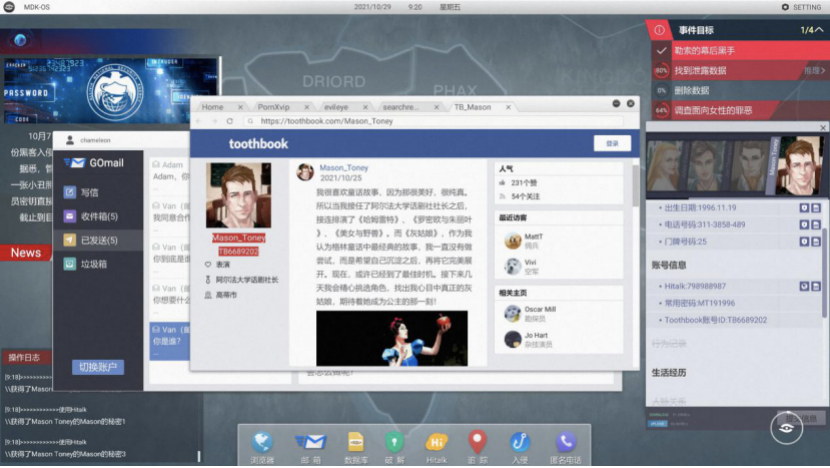830x468 pixels.
Task: Open the News section on desktop
Action: pyautogui.click(x=25, y=253)
